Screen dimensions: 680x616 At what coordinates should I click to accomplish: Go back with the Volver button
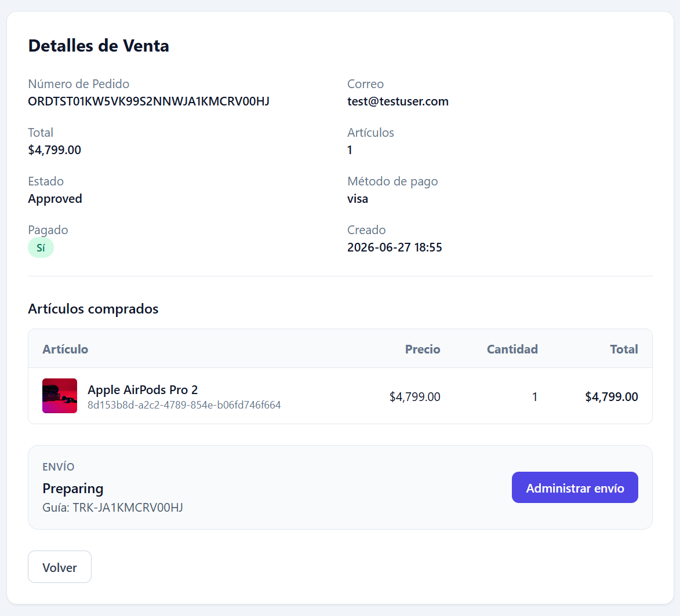59,567
